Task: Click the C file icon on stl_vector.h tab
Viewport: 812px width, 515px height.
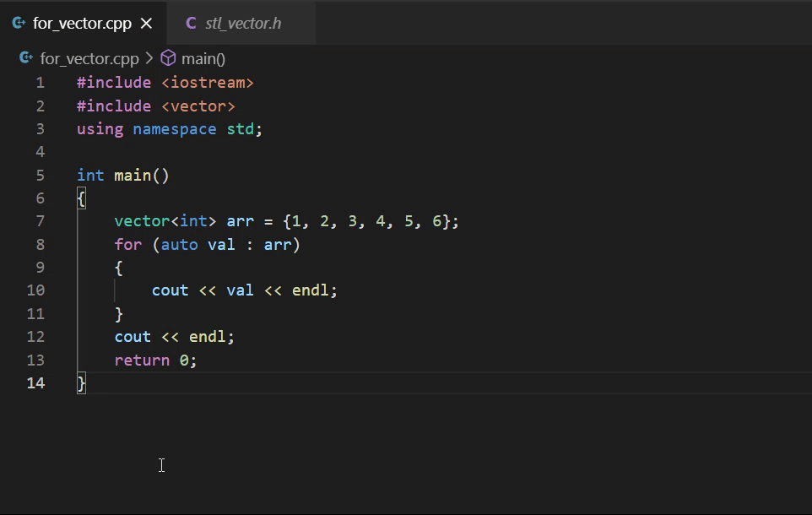Action: click(191, 24)
